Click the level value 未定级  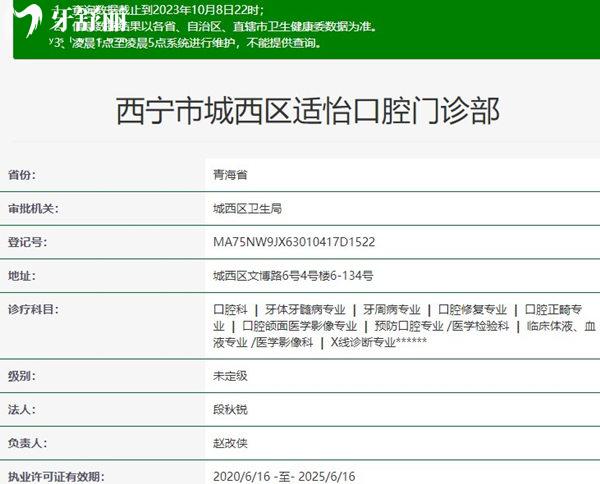click(230, 376)
